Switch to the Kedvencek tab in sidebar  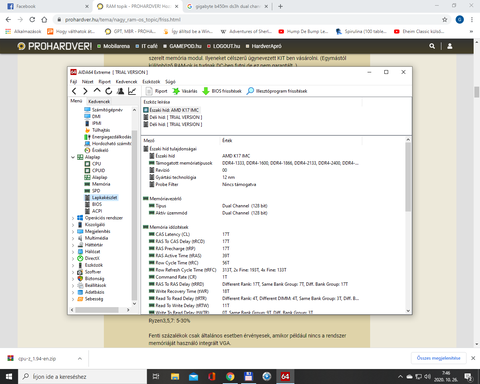(99, 101)
